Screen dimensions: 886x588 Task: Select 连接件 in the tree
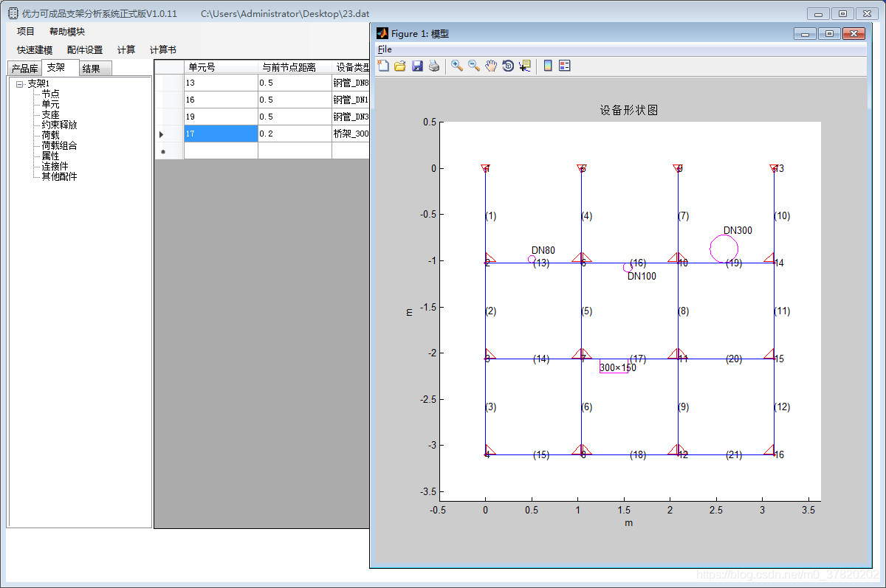55,167
